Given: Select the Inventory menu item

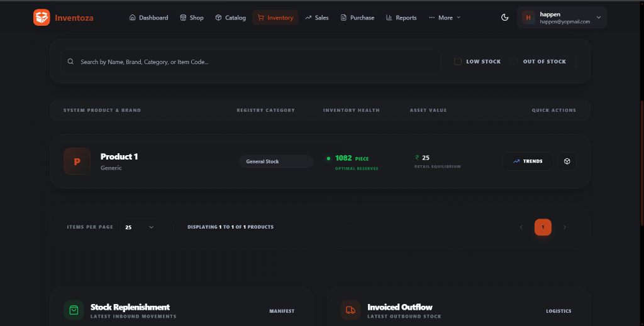Looking at the screenshot, I should tap(275, 18).
